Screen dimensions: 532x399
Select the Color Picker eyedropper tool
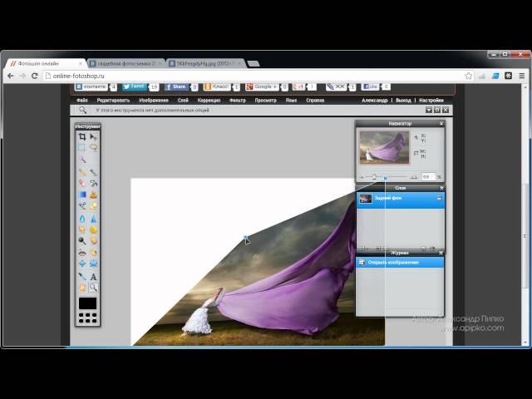pyautogui.click(x=82, y=277)
